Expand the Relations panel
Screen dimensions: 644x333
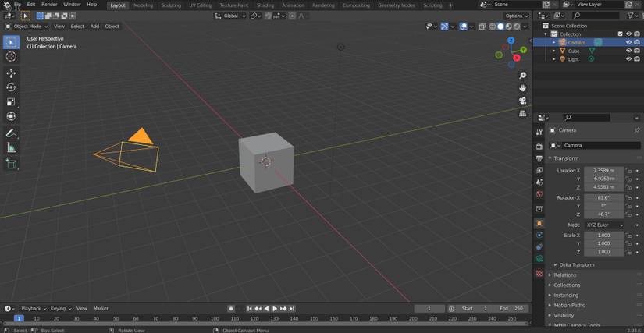tap(564, 275)
